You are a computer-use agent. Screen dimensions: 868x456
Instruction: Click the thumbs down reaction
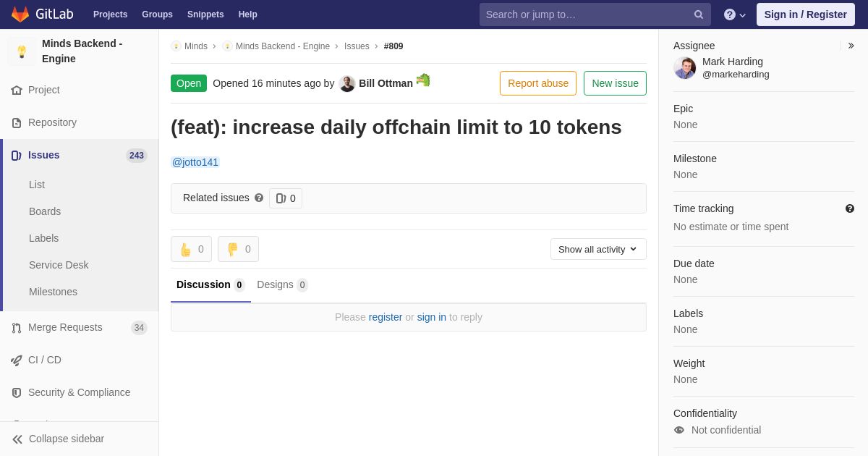[239, 249]
